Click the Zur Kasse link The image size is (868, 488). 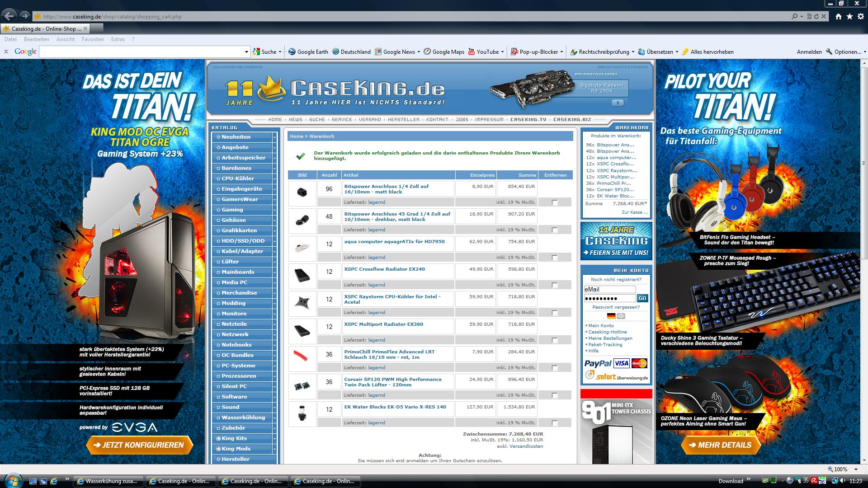[x=634, y=212]
